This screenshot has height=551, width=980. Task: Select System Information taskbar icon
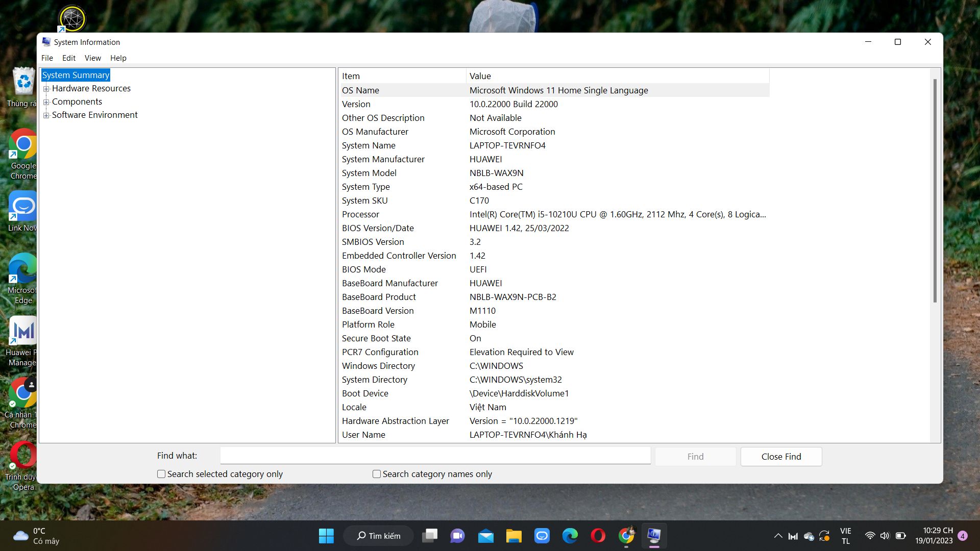pos(654,536)
